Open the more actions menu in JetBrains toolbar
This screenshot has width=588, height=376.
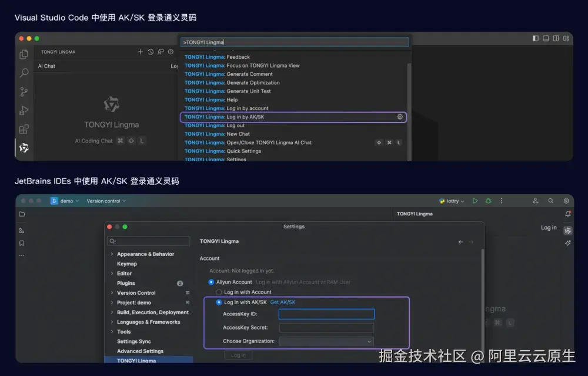pyautogui.click(x=502, y=201)
